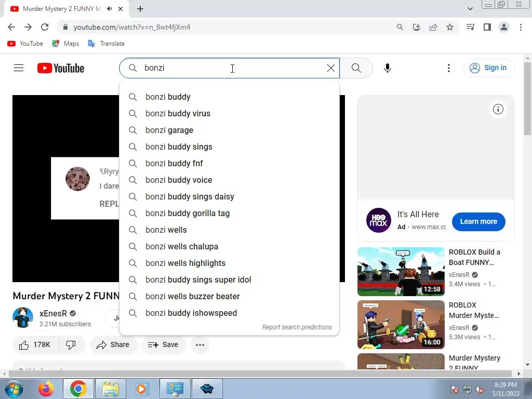Open ROBLOX Build a Boat video thumbnail
Image resolution: width=532 pixels, height=399 pixels.
point(401,271)
